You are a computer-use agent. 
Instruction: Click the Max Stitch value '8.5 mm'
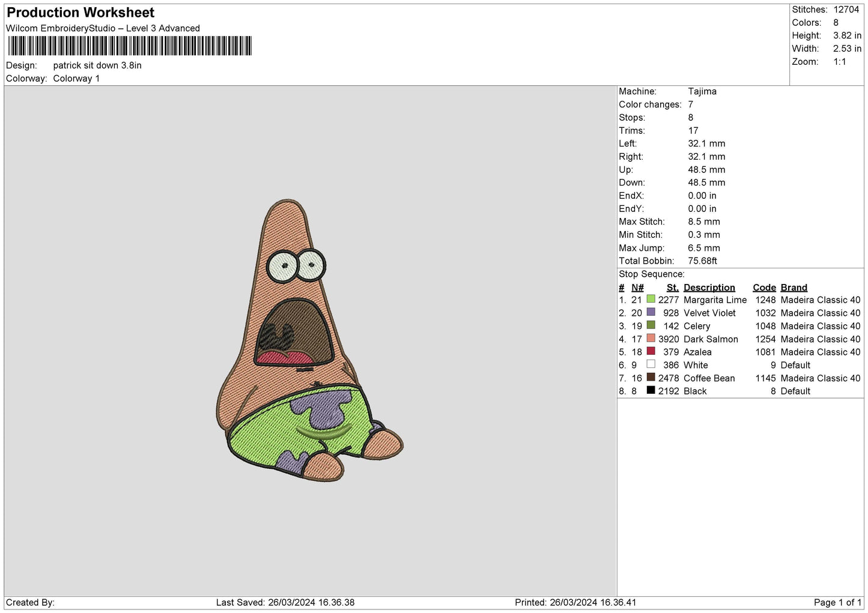click(704, 222)
